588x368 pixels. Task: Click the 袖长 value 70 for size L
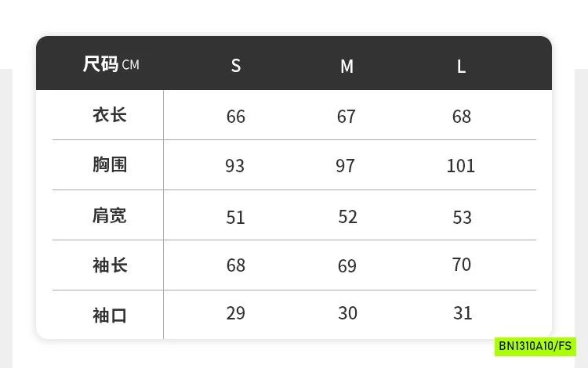[462, 265]
